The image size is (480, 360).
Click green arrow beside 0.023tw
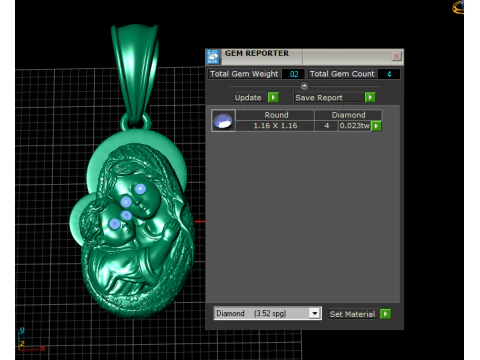pyautogui.click(x=376, y=126)
